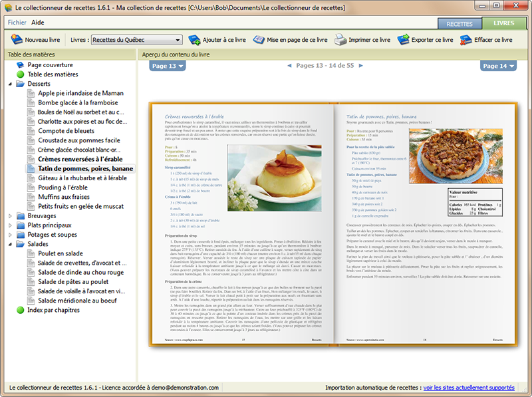This screenshot has height=397, width=532.
Task: Click the Mise en page de ce livre icon
Action: pos(259,40)
